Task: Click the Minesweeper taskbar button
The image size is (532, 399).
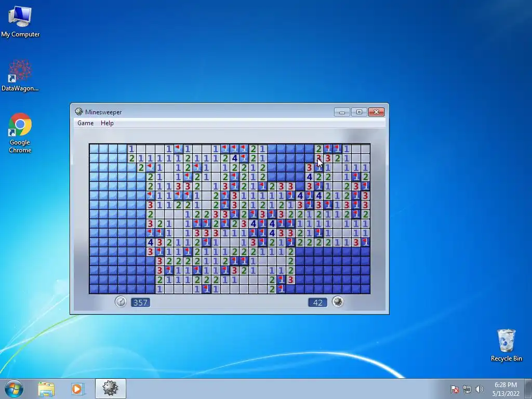Action: click(x=111, y=389)
